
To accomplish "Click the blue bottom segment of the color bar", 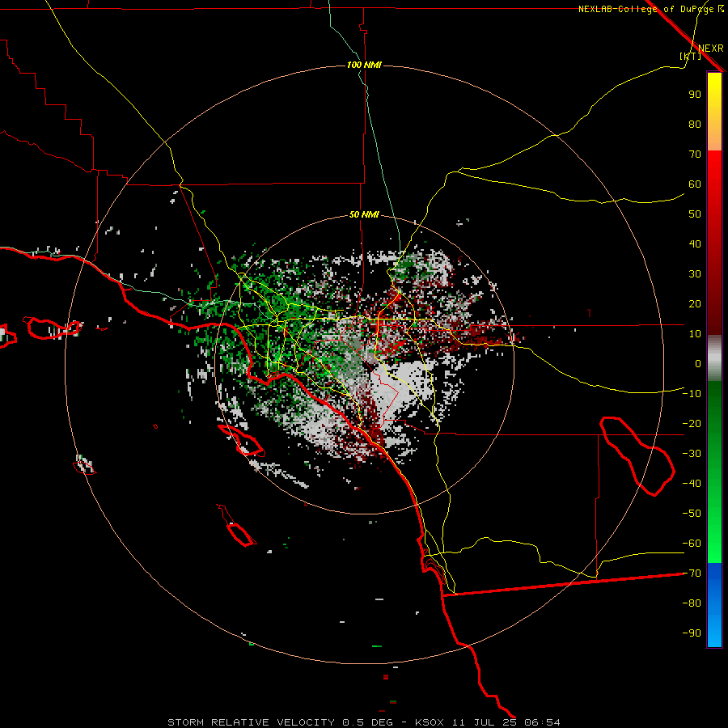I will click(x=714, y=605).
